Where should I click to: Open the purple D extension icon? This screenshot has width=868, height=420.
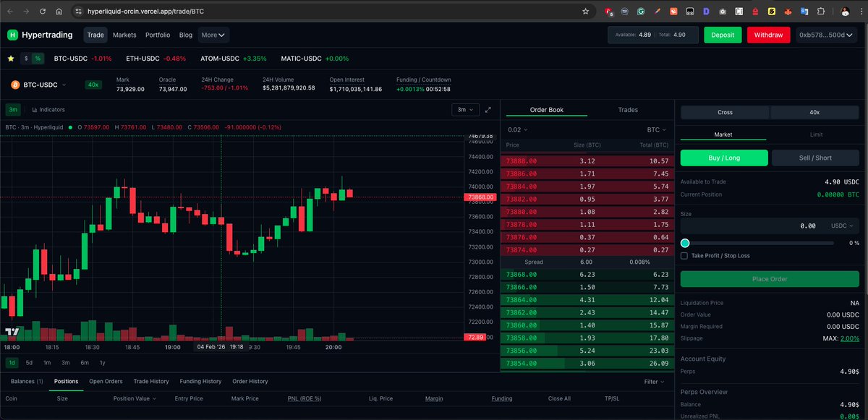point(706,12)
